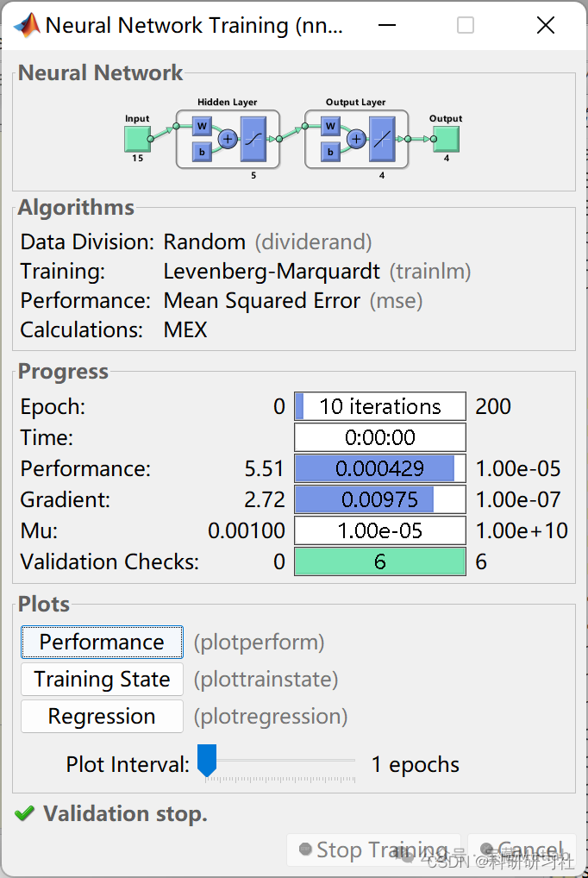The height and width of the screenshot is (878, 588).
Task: Click the (mse) function text
Action: click(396, 301)
